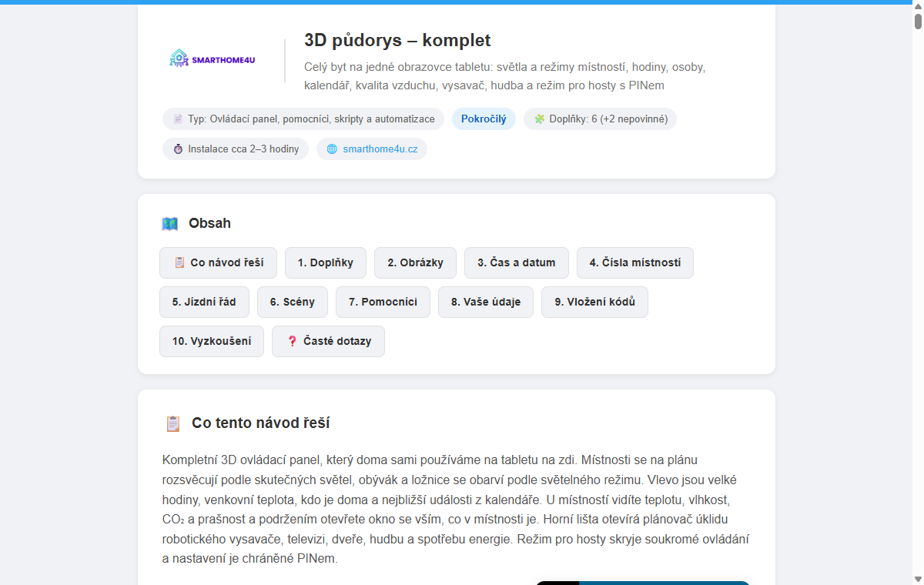Go to section 2. Obrázky
The image size is (924, 585).
(415, 262)
